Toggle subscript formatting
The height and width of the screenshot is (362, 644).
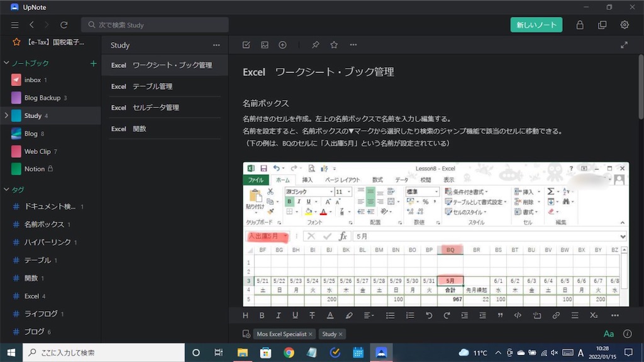[x=594, y=315]
